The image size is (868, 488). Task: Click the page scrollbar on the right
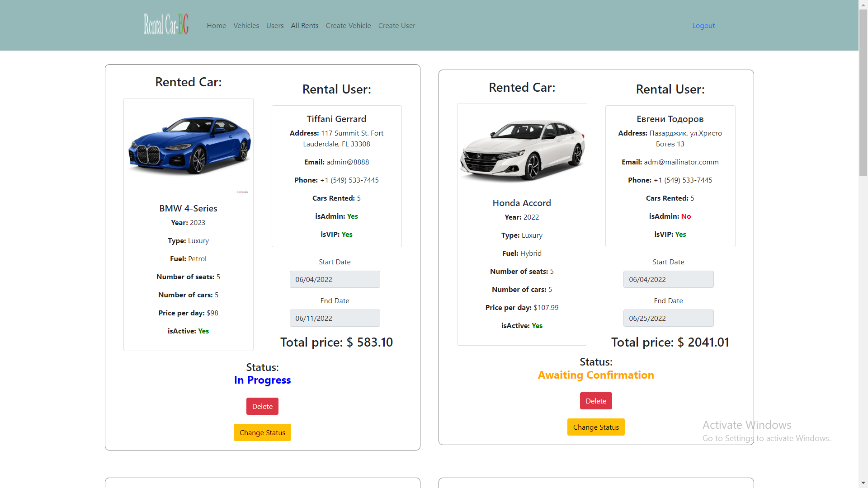[x=863, y=90]
